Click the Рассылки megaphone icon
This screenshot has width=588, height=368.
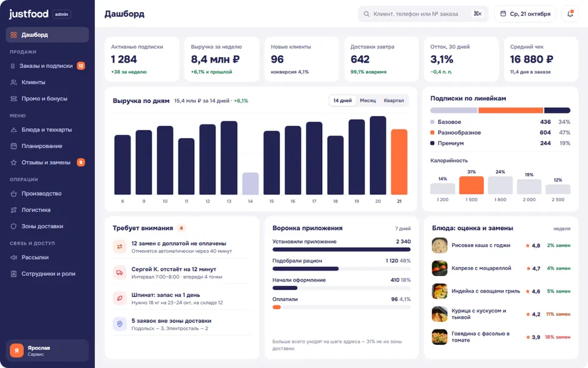pyautogui.click(x=14, y=258)
